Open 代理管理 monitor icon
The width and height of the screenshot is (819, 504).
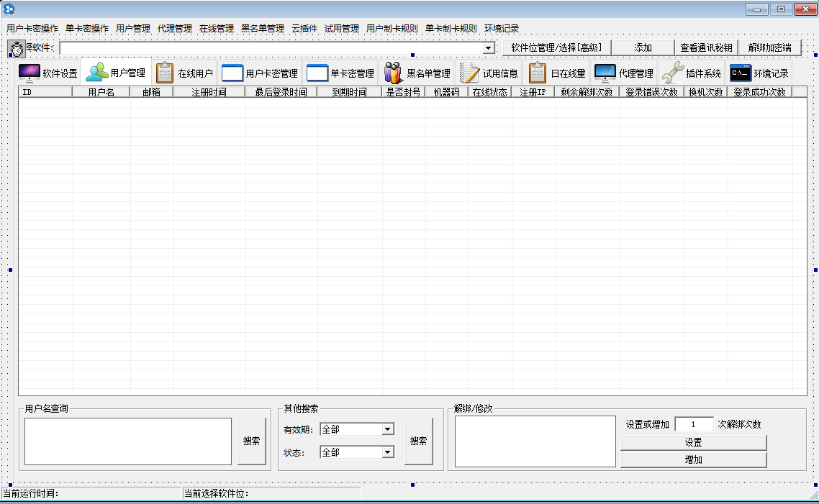(x=605, y=73)
